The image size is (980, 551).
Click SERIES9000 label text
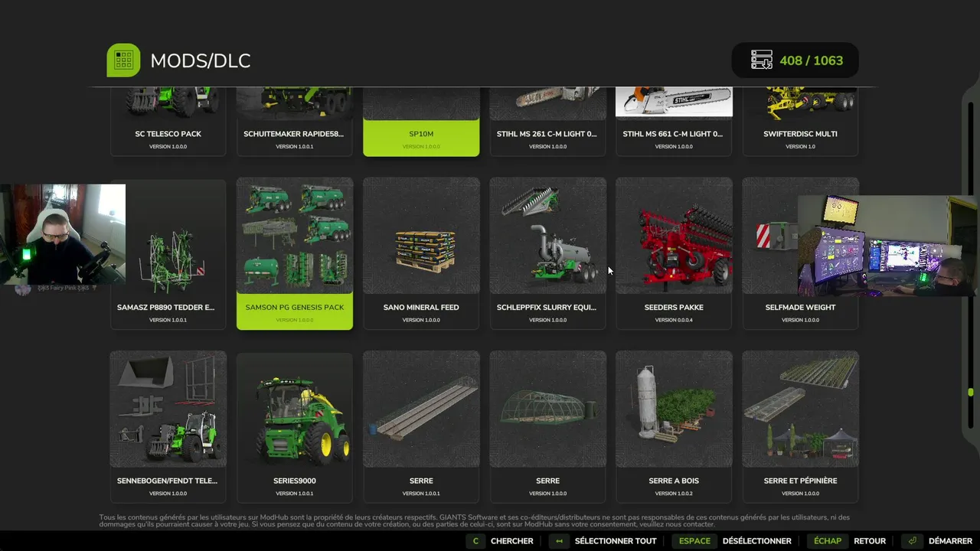click(x=295, y=481)
